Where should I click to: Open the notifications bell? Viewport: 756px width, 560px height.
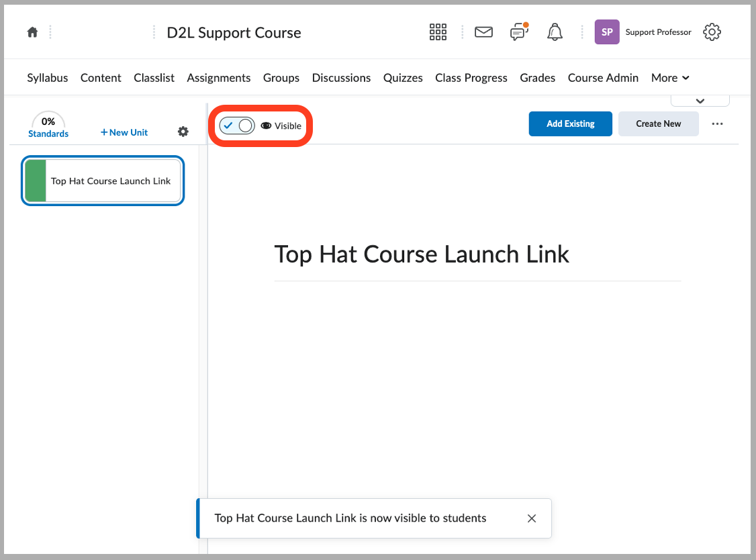pos(555,32)
